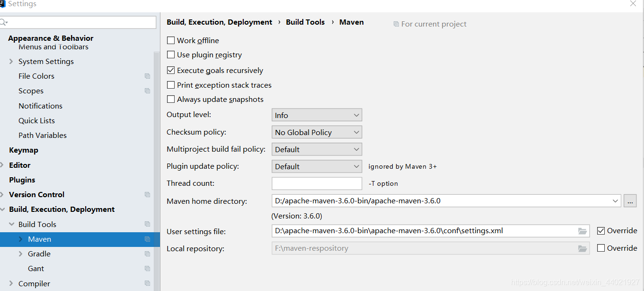Viewport: 644px width, 291px height.
Task: Click the project-level icon beside Gradle
Action: [x=148, y=254]
